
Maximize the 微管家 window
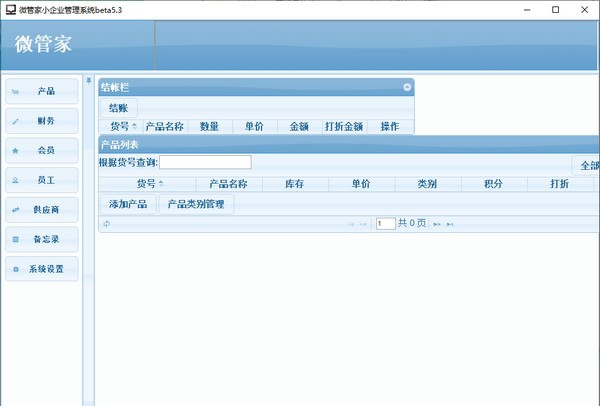coord(556,10)
